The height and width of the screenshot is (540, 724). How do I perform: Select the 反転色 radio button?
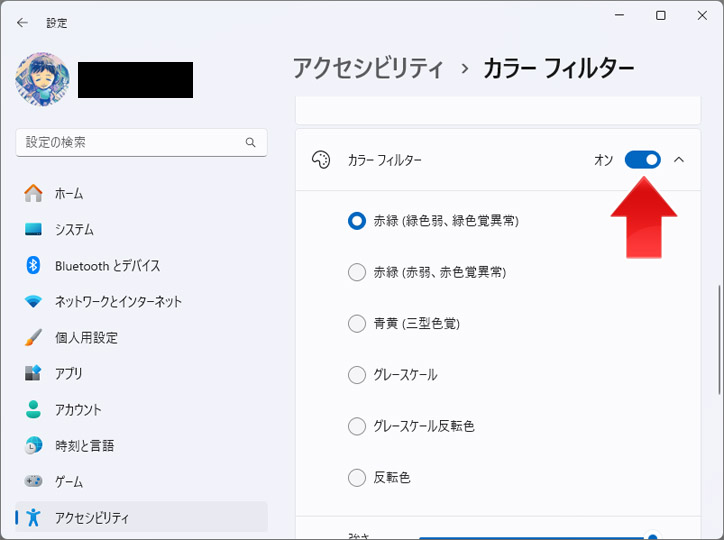pos(356,477)
